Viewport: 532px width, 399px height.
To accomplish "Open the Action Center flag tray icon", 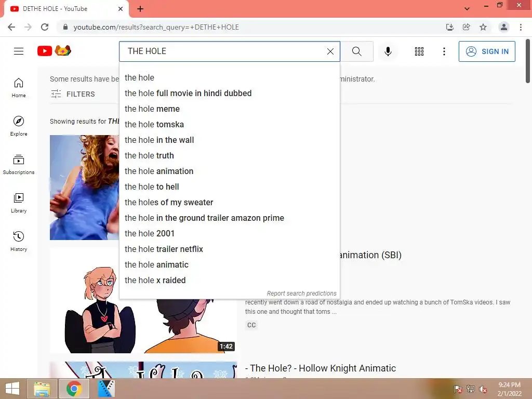I will 458,390.
